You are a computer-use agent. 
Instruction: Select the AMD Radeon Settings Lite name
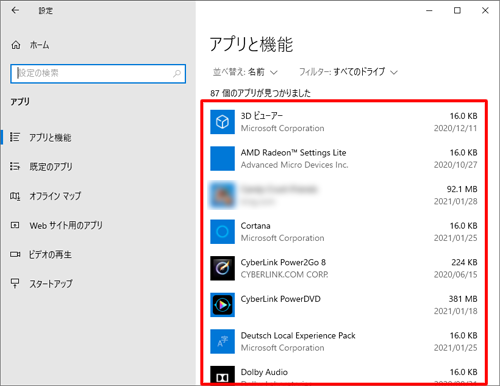click(x=293, y=153)
